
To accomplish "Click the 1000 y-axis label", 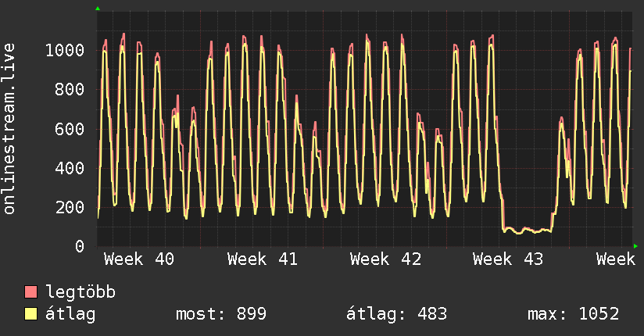I will point(65,50).
